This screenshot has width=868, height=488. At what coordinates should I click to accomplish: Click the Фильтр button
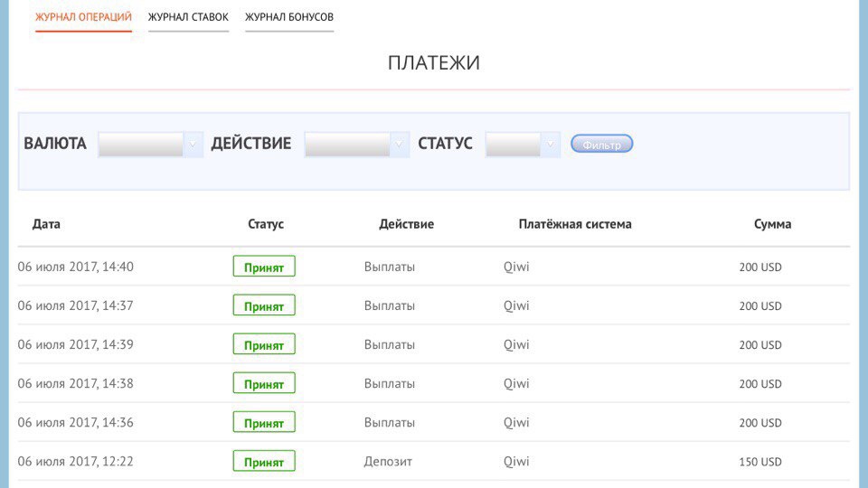[601, 144]
